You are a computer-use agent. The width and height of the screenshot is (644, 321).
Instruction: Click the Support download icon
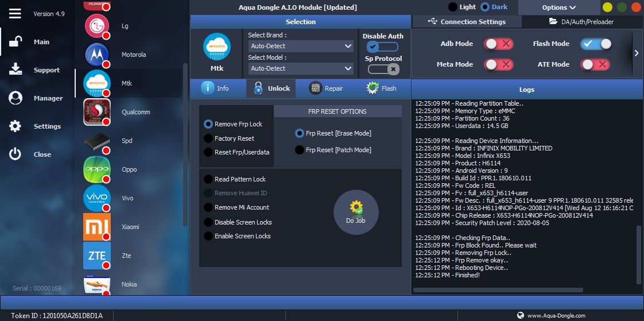pyautogui.click(x=15, y=70)
